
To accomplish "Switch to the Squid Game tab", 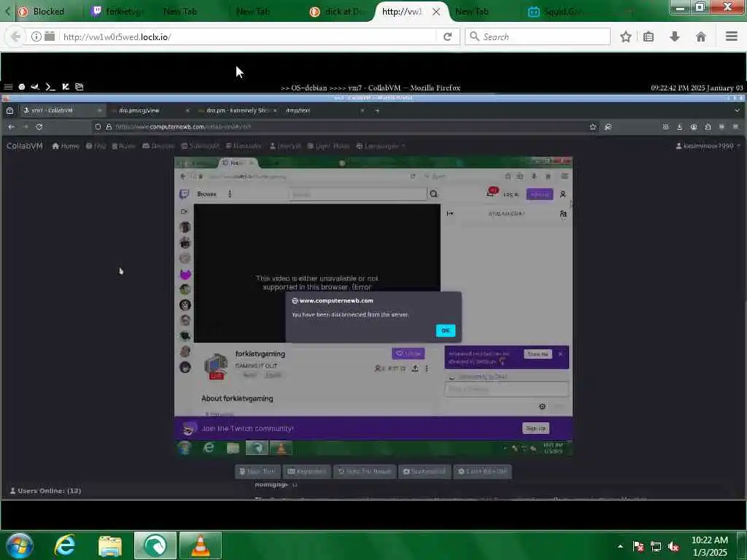I will click(557, 12).
